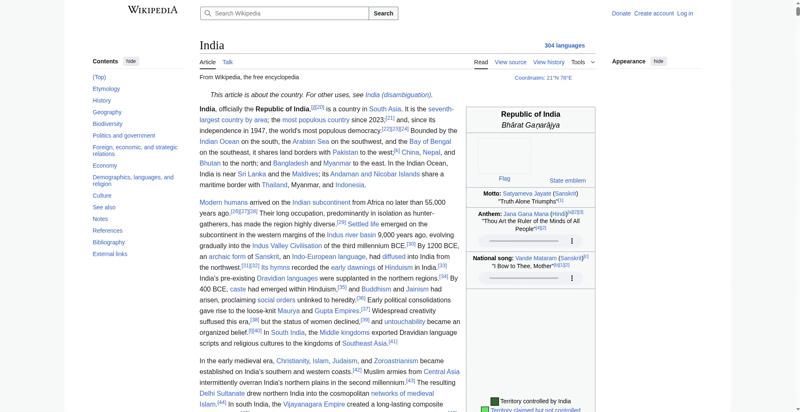Open the Pakistan link
Image resolution: width=800 pixels, height=412 pixels.
tap(345, 152)
